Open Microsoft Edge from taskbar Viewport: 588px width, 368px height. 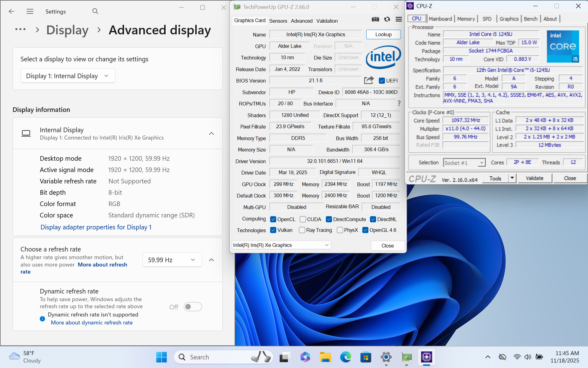point(345,357)
